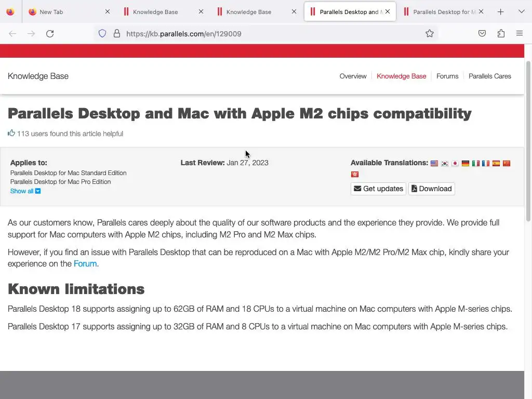The width and height of the screenshot is (532, 399).
Task: Switch to the second Knowledge Base tab
Action: click(x=256, y=12)
